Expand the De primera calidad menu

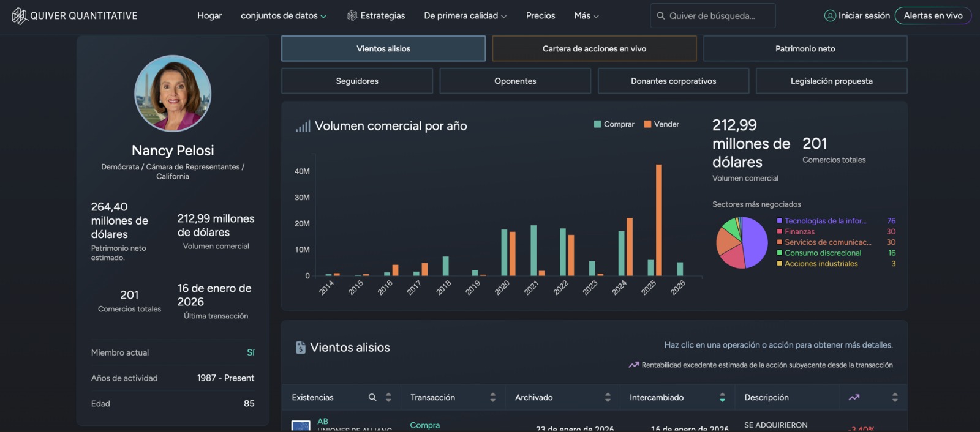click(x=465, y=16)
